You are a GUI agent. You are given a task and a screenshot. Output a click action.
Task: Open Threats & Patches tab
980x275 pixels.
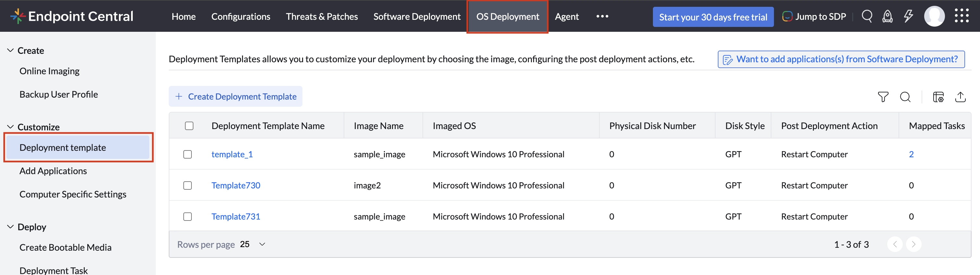click(322, 16)
